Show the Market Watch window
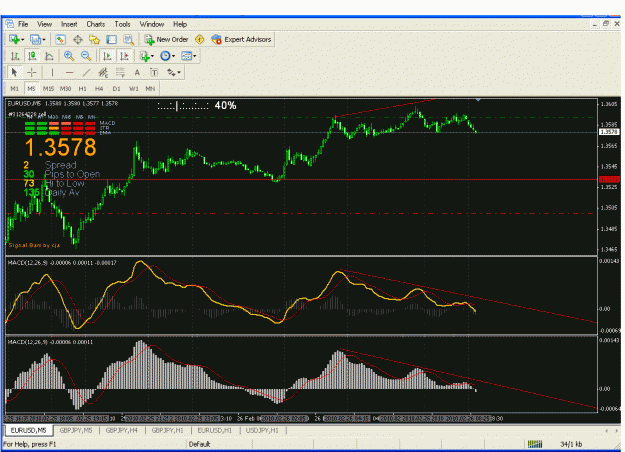Screen dimensions: 625x452 [x=60, y=39]
